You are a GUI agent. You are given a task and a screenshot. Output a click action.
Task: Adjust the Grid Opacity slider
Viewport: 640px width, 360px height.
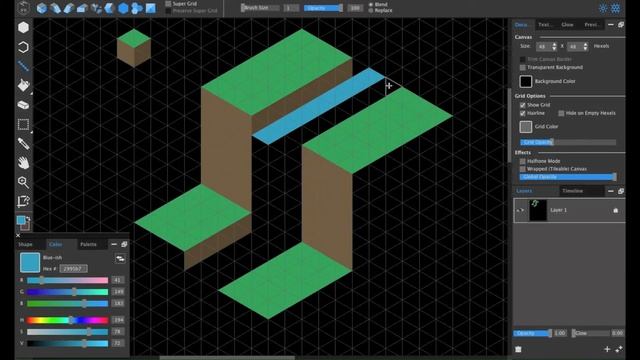[568, 142]
